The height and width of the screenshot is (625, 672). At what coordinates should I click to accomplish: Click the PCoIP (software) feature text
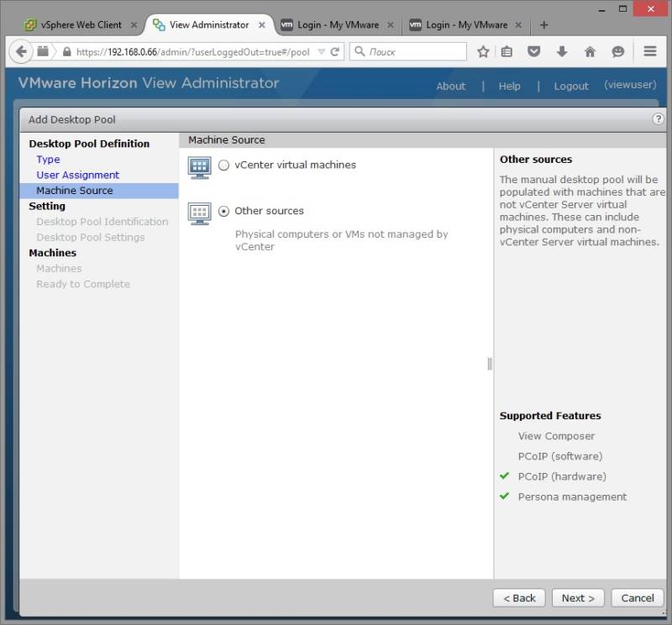[x=560, y=456]
